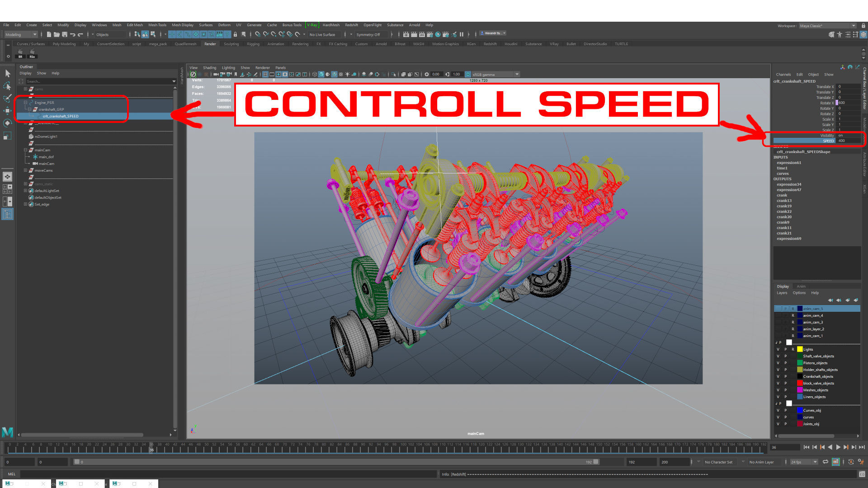Screen dimensions: 868x488
Task: Select crlt_crankshaft_SPEED in the Outliner
Action: [61, 116]
